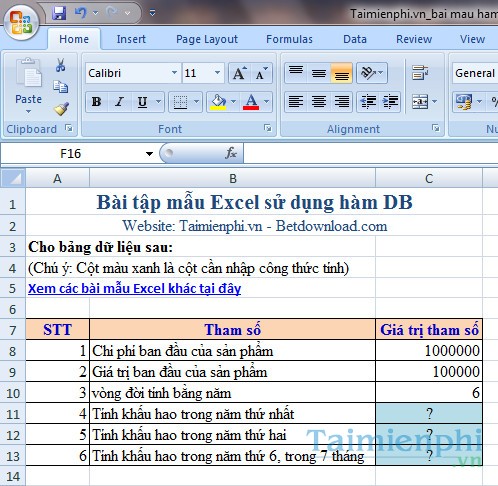Viewport: 498px width, 486px height.
Task: Switch to the Home tab
Action: tap(74, 39)
